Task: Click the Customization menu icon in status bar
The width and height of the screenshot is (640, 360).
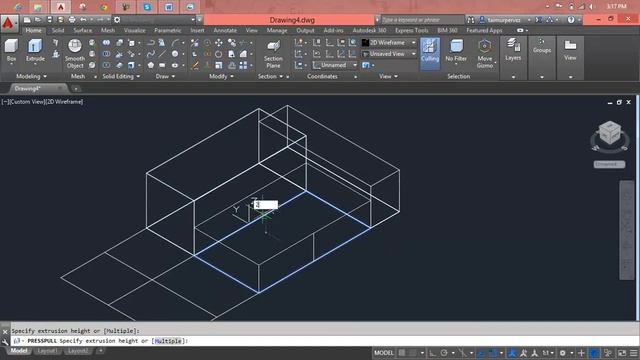Action: click(x=634, y=353)
